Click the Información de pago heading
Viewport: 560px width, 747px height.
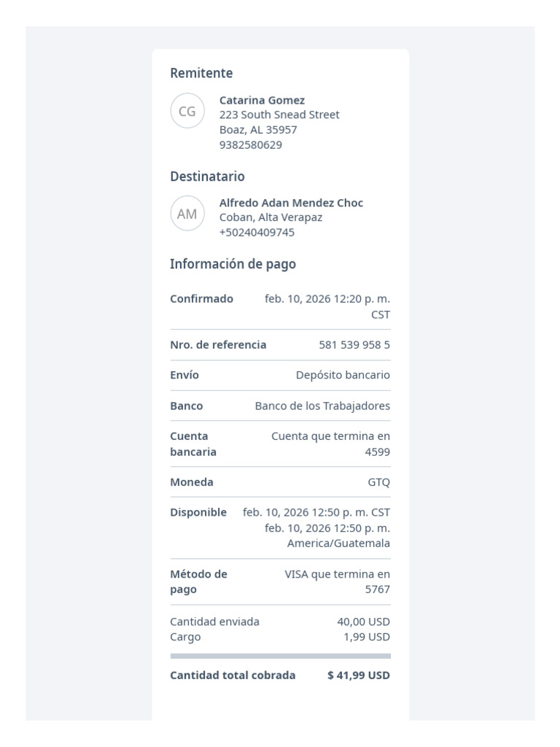pos(233,264)
